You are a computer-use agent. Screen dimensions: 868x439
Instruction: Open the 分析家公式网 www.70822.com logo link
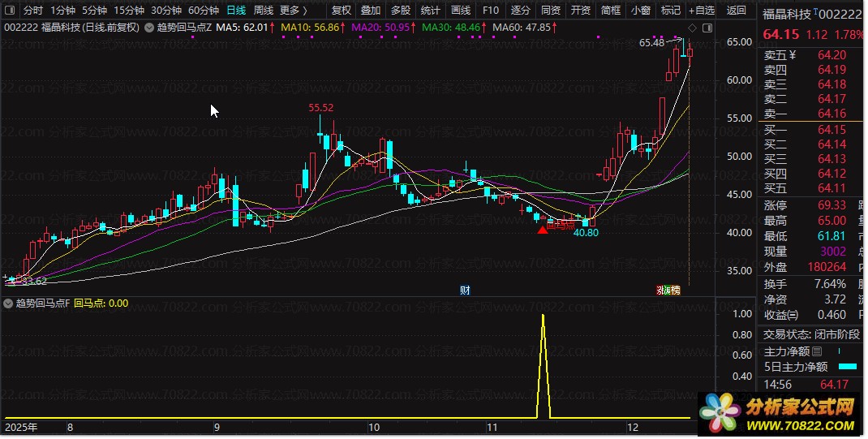coord(779,415)
